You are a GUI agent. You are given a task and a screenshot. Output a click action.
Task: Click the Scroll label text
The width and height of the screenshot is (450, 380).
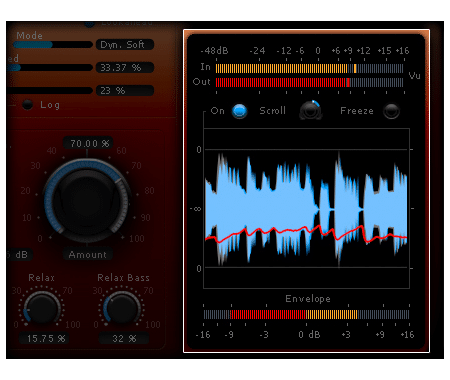[272, 110]
